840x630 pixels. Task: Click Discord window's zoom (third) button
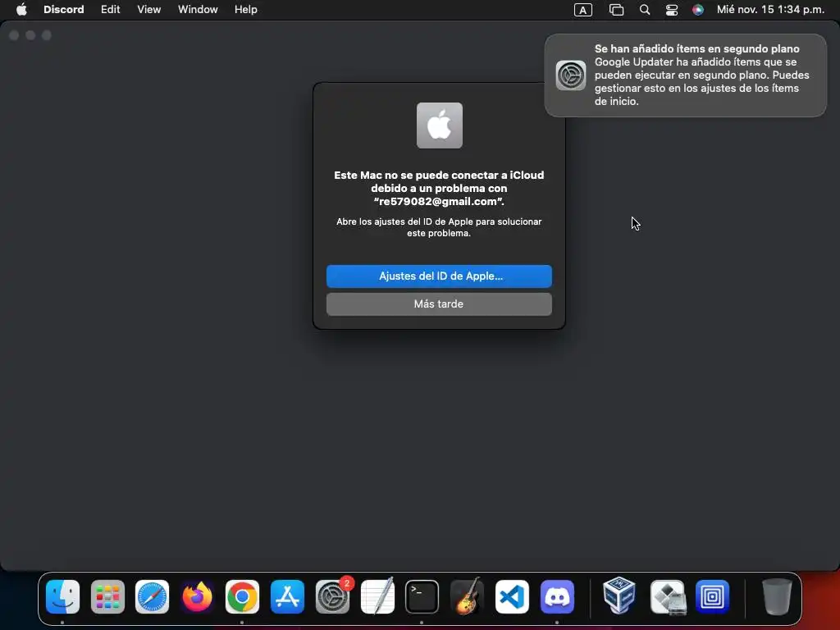pos(47,35)
